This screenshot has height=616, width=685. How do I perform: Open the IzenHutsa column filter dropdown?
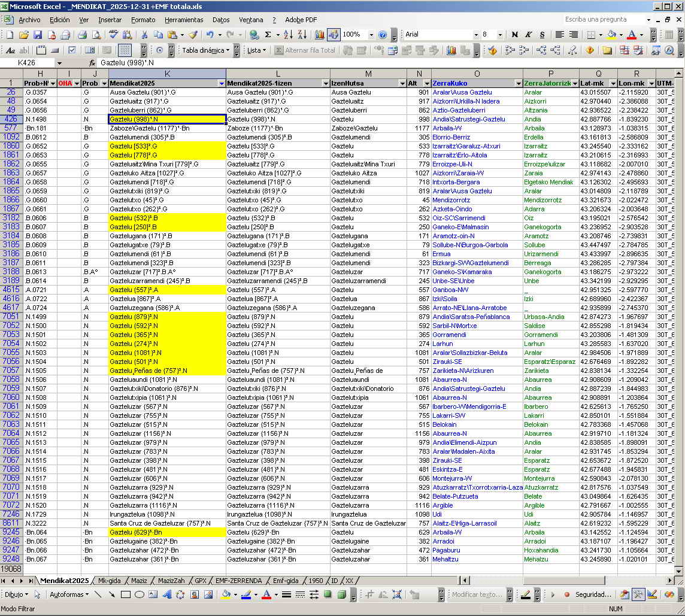402,83
